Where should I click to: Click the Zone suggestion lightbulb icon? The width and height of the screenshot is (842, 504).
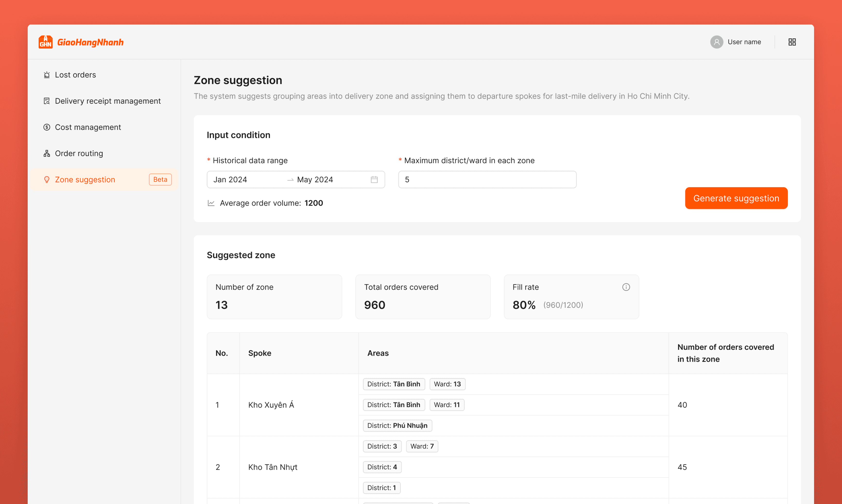point(47,180)
